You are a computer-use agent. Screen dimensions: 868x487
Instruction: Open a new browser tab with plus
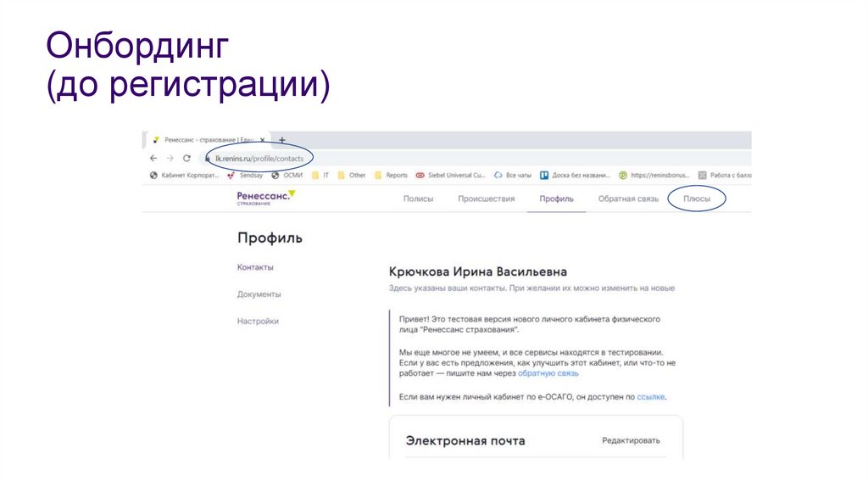(x=281, y=140)
